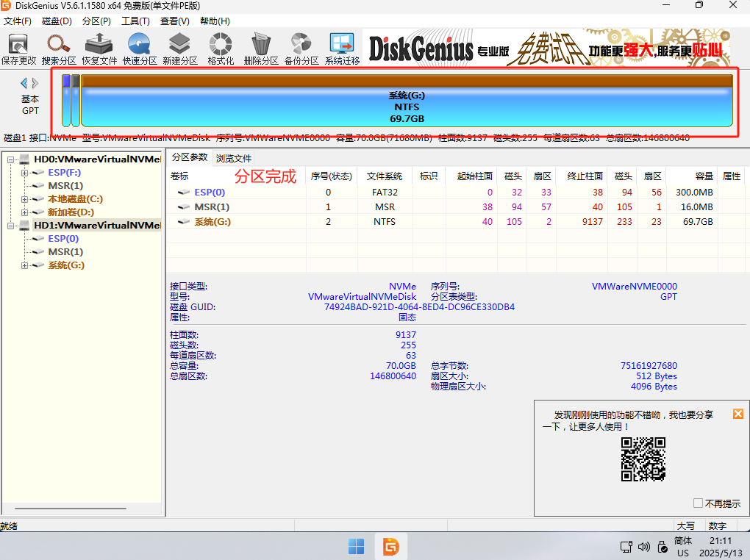750x560 pixels.
Task: Switch to the 浏览文件 tab
Action: click(x=233, y=158)
